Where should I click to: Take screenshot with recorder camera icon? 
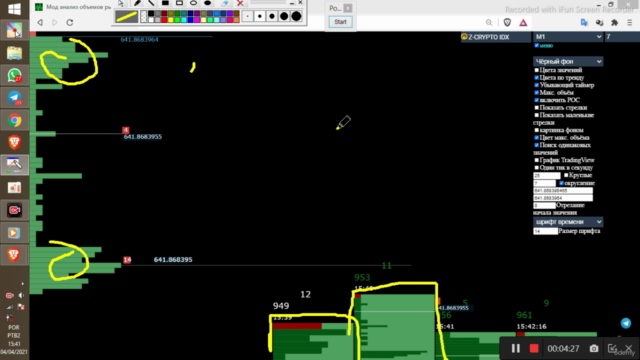(x=594, y=349)
